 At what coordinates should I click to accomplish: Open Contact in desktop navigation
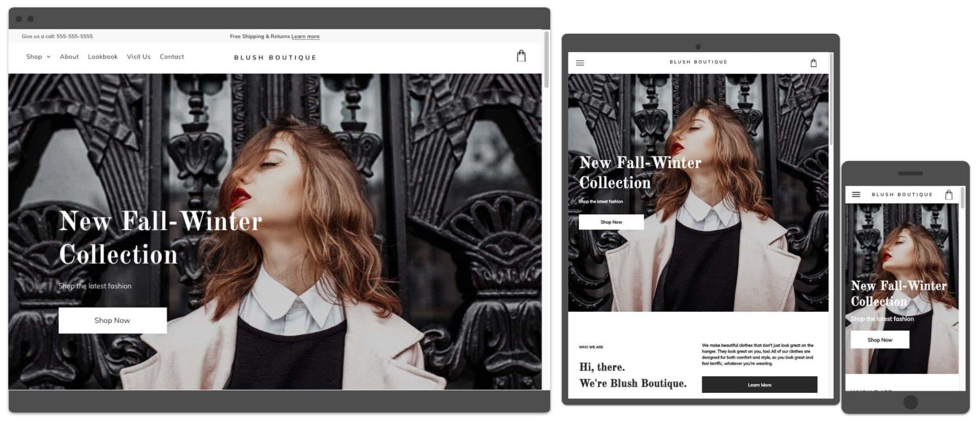pos(171,57)
